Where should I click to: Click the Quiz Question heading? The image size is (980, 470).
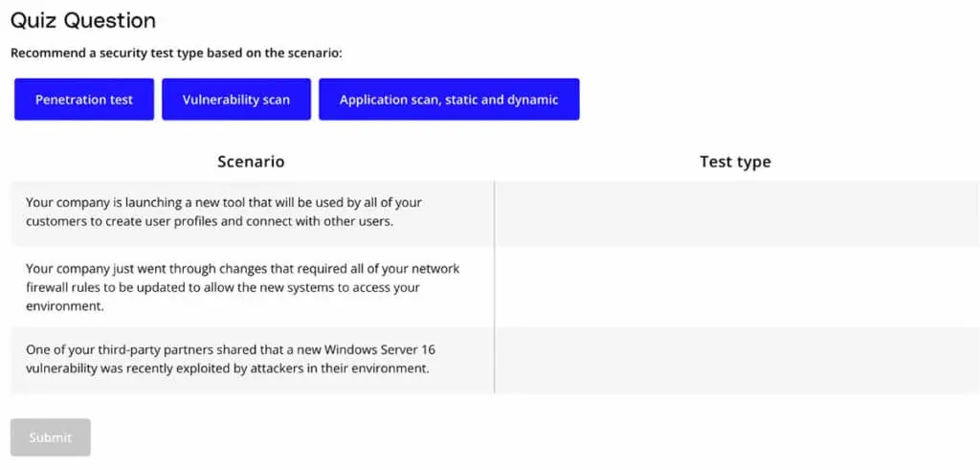83,21
